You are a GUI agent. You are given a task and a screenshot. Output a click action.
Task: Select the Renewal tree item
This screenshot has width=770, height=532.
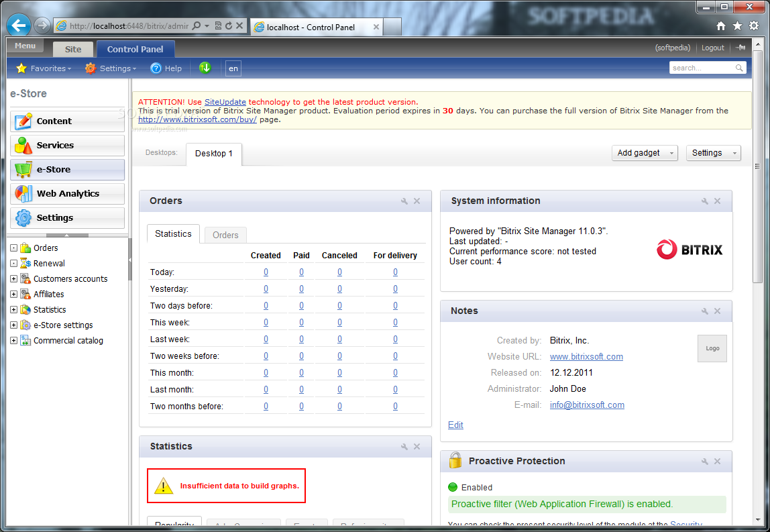point(48,263)
